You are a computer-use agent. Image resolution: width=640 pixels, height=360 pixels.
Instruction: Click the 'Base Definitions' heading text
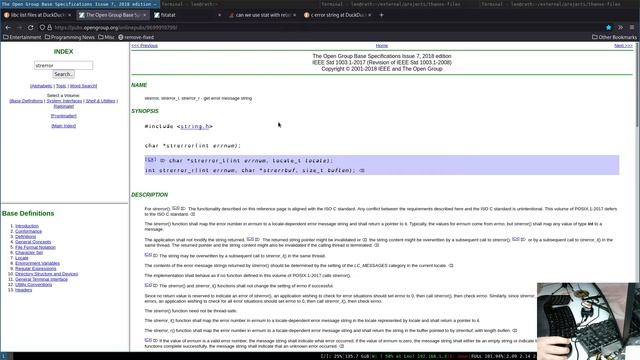pos(28,213)
